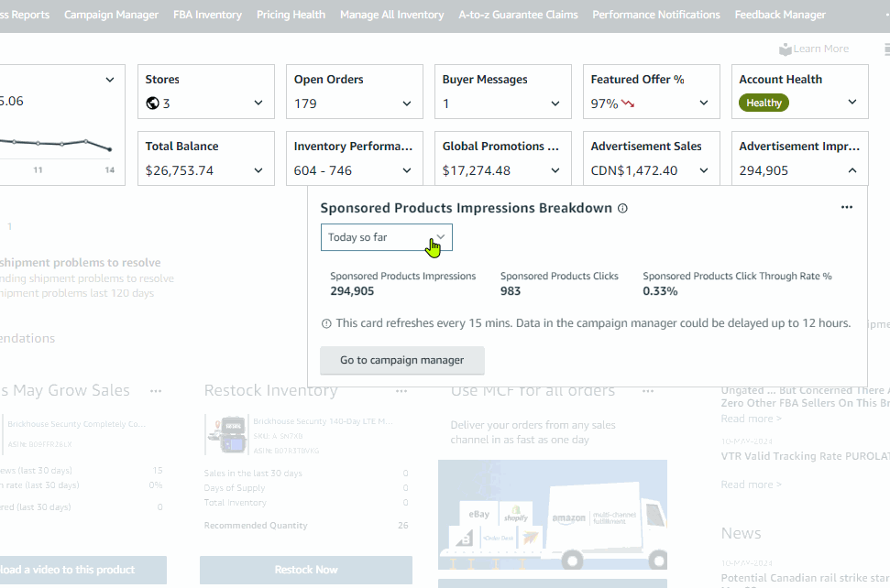890x588 pixels.
Task: Open the Restock Inventory card options menu
Action: (x=401, y=391)
